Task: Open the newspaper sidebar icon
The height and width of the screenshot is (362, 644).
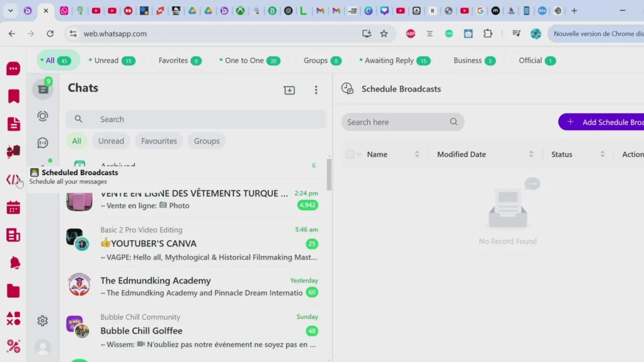Action: click(14, 235)
